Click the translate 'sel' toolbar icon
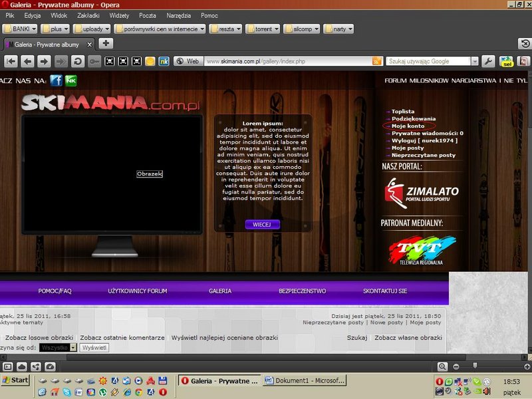 click(x=507, y=61)
